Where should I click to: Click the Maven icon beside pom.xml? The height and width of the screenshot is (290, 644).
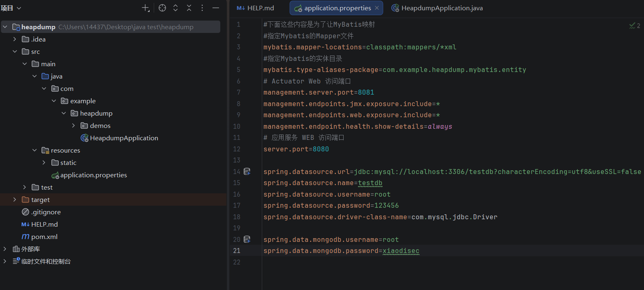pyautogui.click(x=25, y=237)
